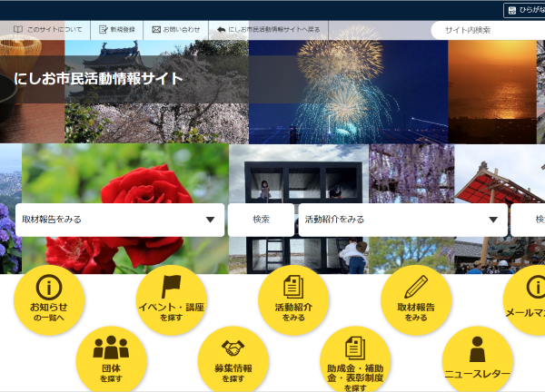
Task: Toggle the ひらがな display button
Action: point(524,10)
